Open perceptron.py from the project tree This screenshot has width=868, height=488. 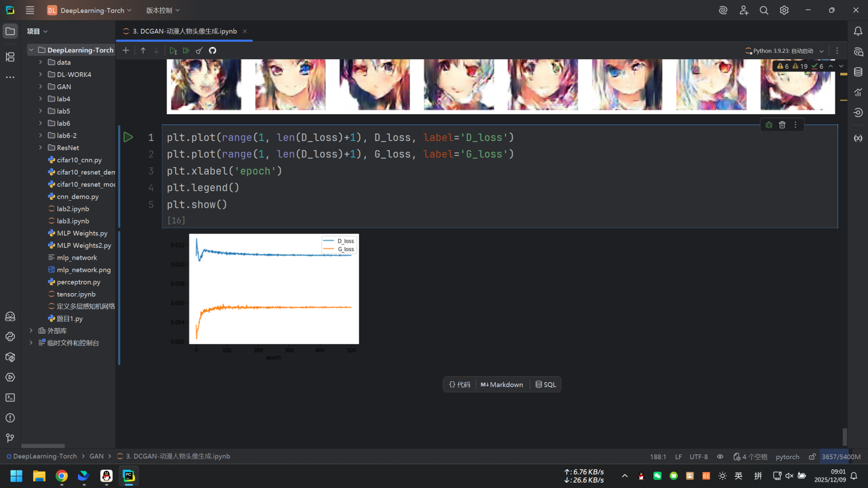coord(78,282)
